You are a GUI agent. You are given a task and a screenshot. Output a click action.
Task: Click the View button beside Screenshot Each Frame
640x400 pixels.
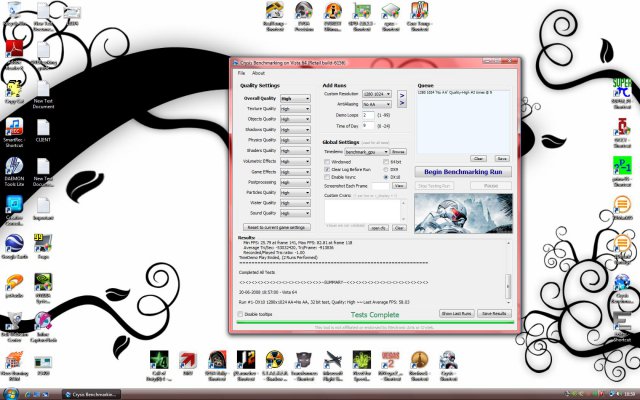click(x=399, y=186)
